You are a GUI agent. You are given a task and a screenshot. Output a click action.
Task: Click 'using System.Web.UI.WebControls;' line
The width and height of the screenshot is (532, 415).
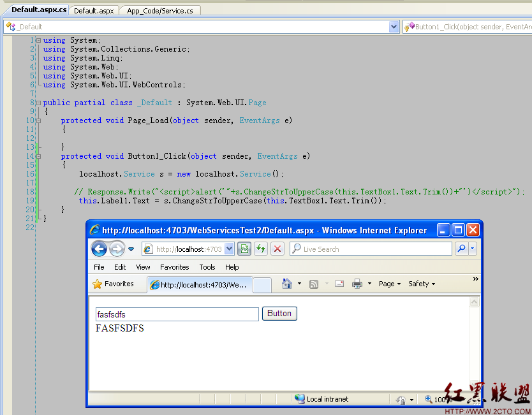tap(114, 85)
